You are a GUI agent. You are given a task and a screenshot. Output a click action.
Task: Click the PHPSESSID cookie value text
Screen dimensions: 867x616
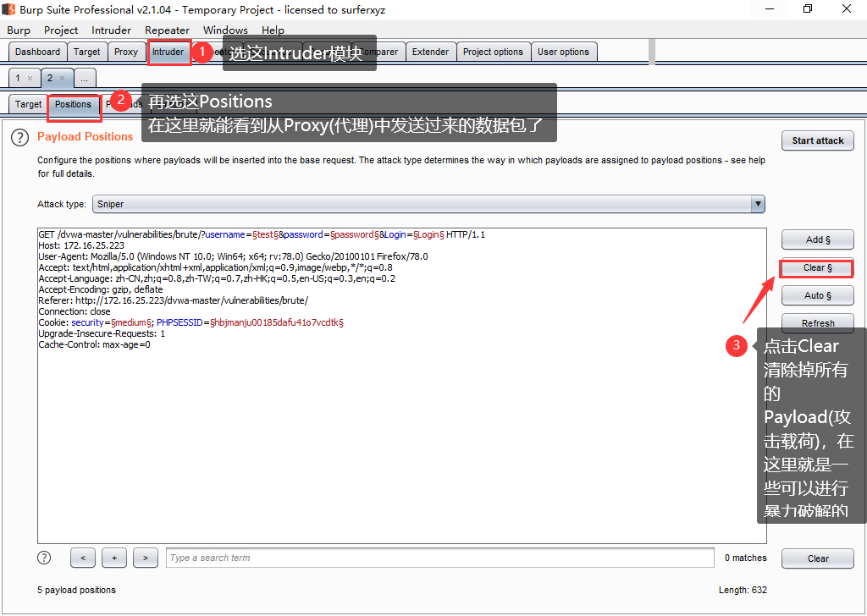coord(277,322)
